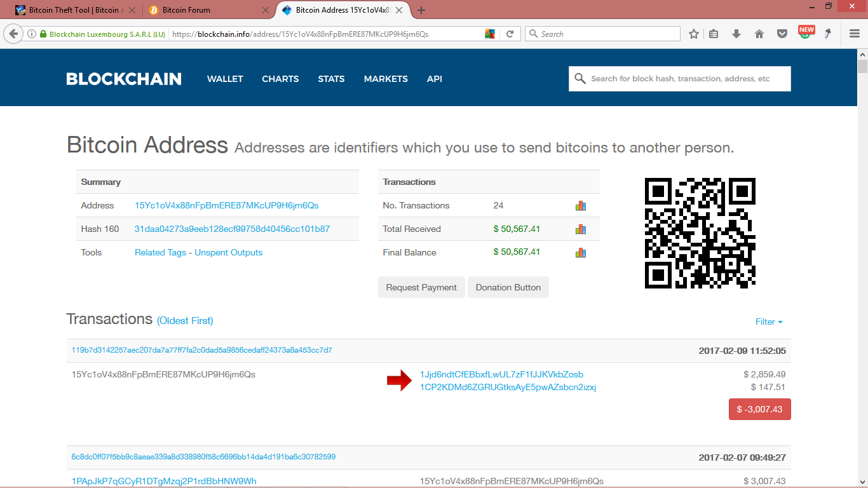Click the Request Payment button
868x488 pixels.
coord(421,287)
